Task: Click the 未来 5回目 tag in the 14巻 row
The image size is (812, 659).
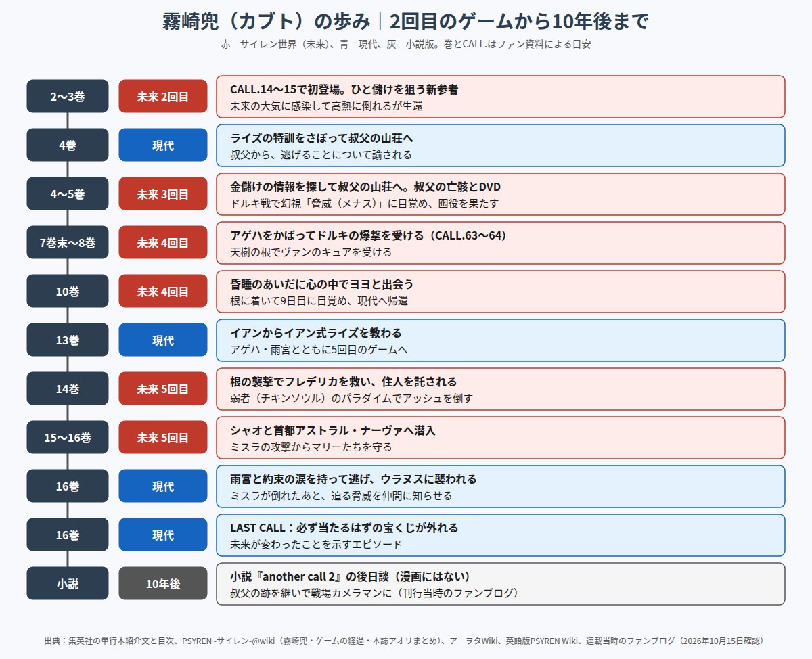Action: [x=163, y=388]
